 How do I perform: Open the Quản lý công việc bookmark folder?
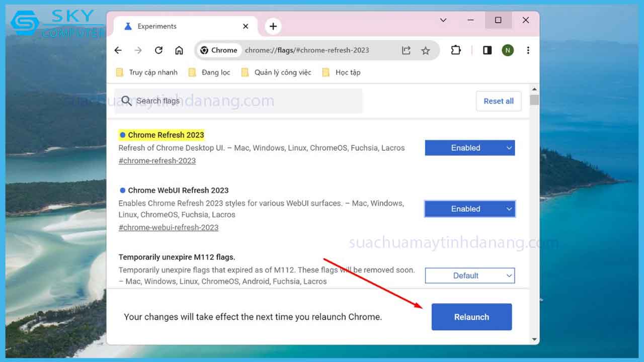tap(276, 72)
